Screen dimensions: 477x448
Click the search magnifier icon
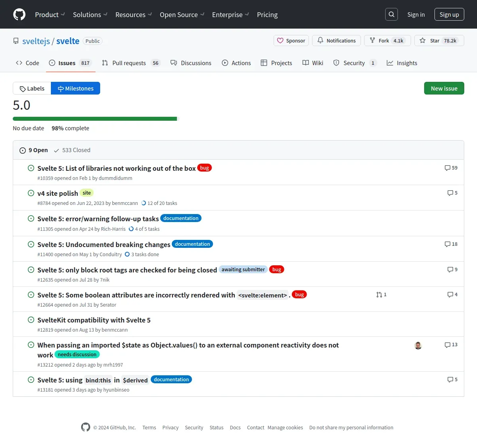pyautogui.click(x=392, y=14)
